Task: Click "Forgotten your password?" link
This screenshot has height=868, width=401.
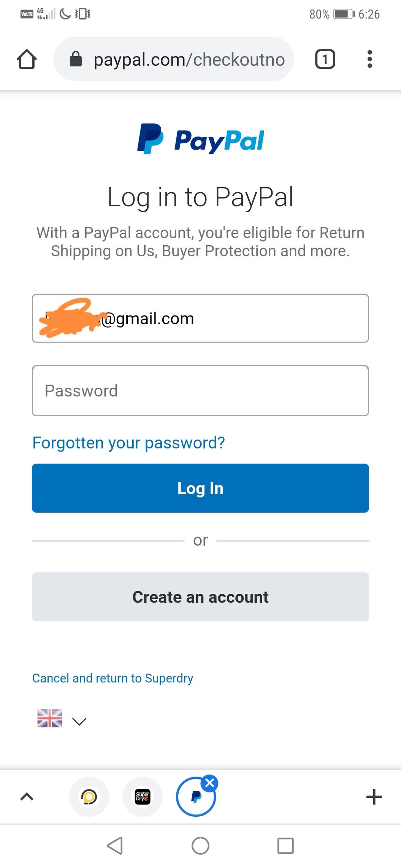Action: (x=128, y=443)
